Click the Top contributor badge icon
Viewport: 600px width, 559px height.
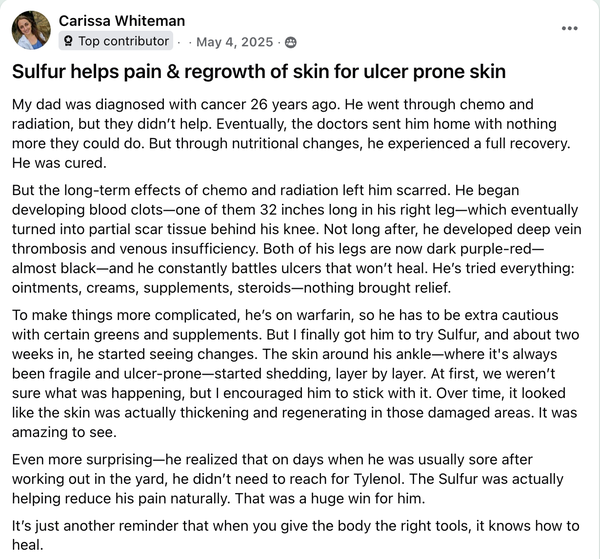point(67,42)
